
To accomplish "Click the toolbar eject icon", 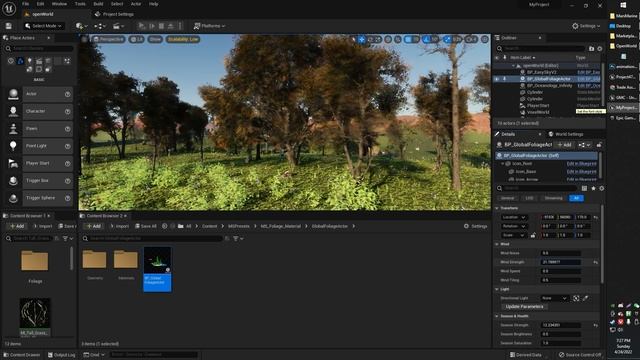I will click(x=171, y=26).
